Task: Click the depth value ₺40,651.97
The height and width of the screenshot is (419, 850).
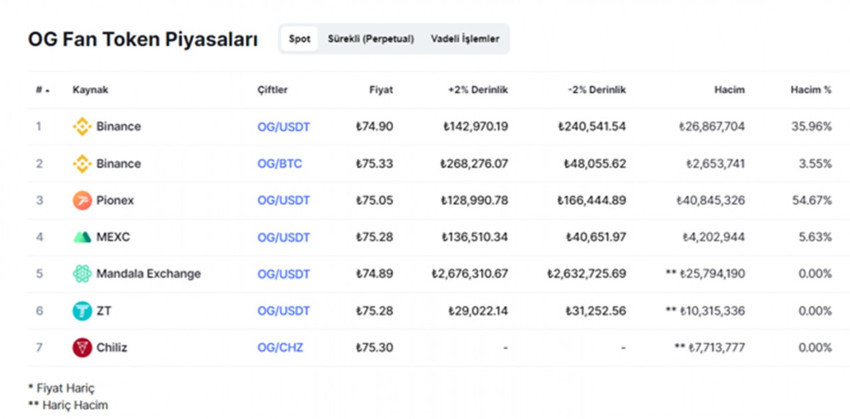Action: point(596,237)
